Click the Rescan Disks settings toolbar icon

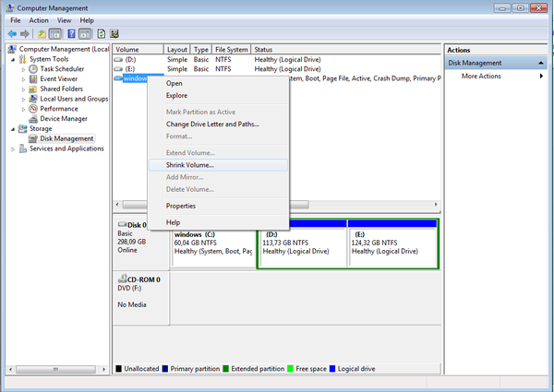(114, 34)
